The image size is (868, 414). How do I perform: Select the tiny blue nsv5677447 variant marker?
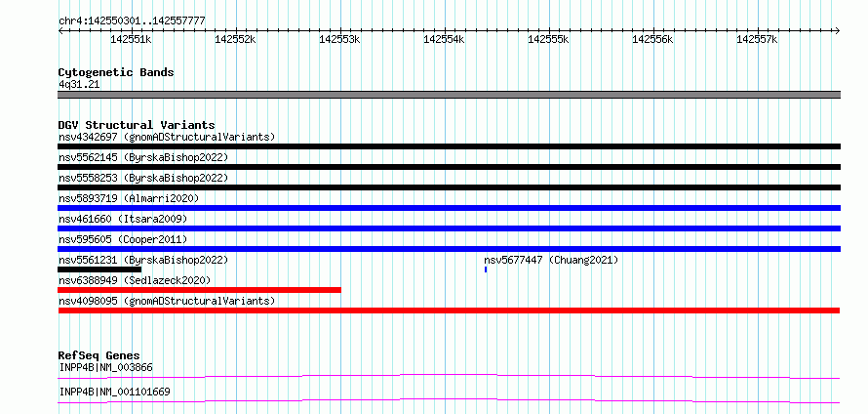pos(486,269)
